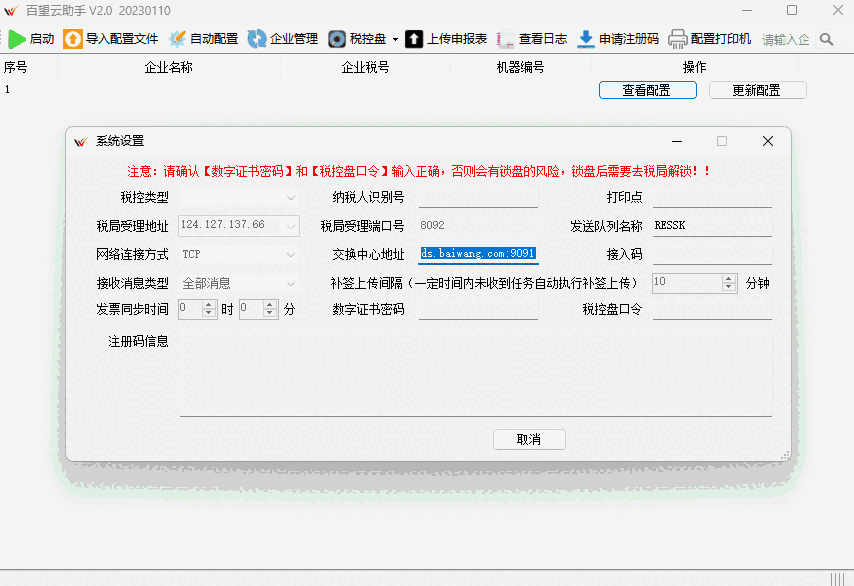
Task: Open 查看日志 from the toolbar
Action: [542, 39]
